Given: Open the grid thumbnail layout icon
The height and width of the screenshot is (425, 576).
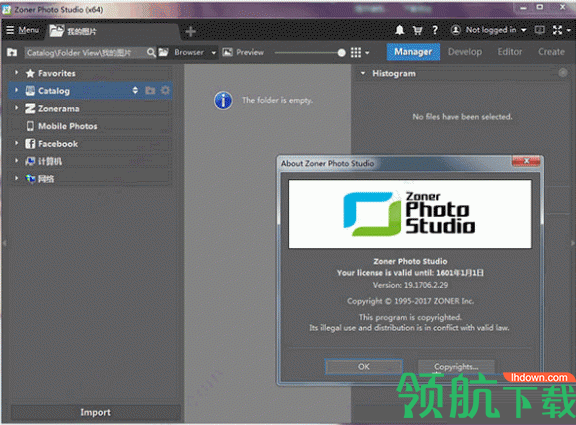Looking at the screenshot, I should point(356,53).
